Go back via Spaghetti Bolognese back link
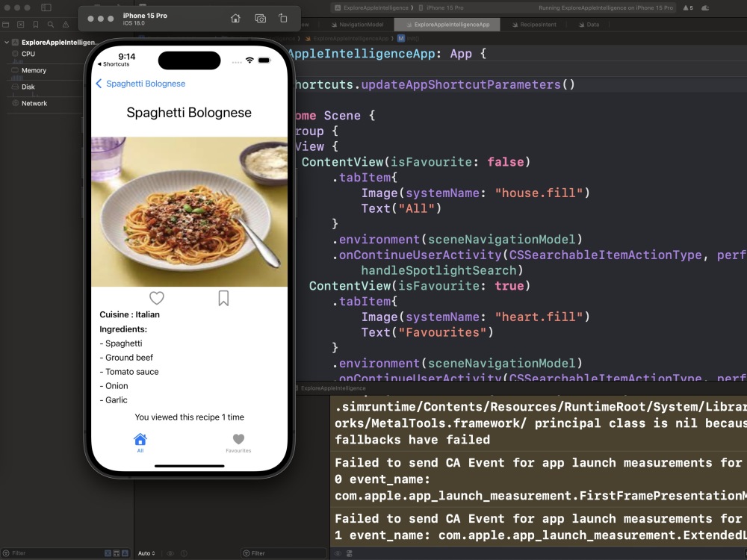 coord(140,84)
